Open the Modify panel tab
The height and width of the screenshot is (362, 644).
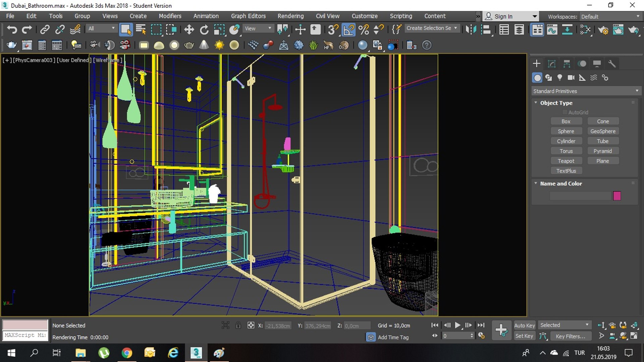552,63
